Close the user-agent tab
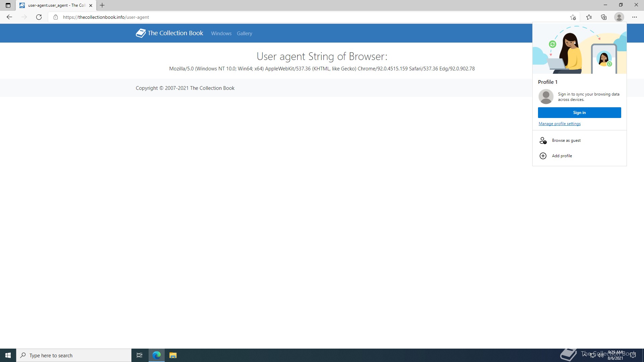Image resolution: width=644 pixels, height=362 pixels. point(91,5)
